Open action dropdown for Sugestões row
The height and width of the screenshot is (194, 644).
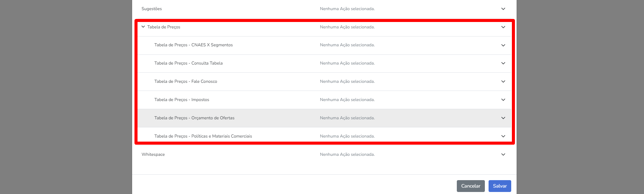coord(503,9)
